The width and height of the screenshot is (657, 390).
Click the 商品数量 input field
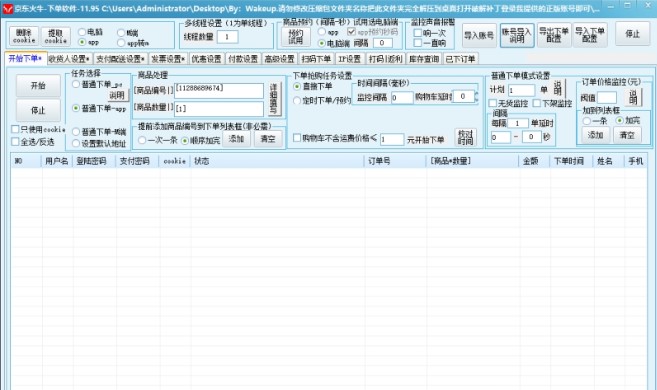219,109
